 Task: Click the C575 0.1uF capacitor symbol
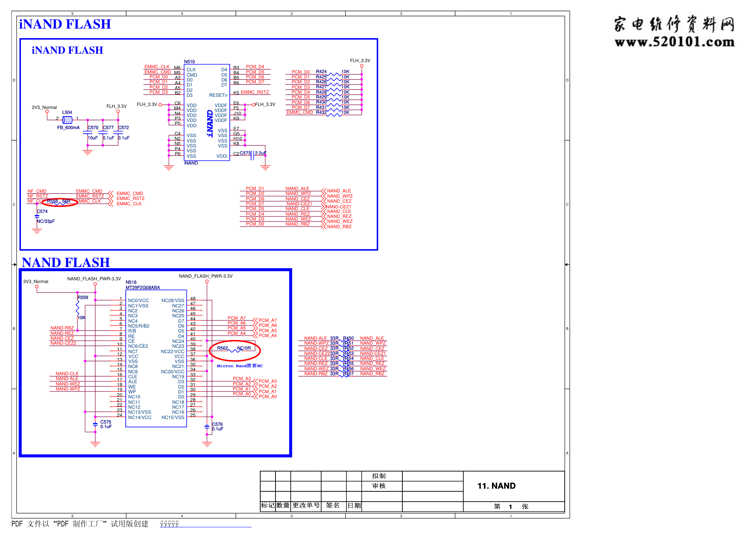point(95,424)
